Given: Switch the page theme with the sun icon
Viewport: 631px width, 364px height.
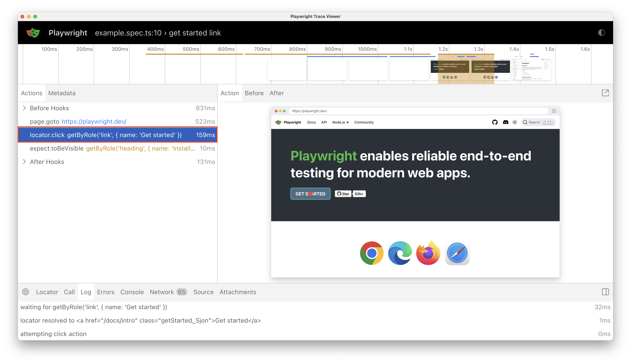Looking at the screenshot, I should (x=515, y=122).
